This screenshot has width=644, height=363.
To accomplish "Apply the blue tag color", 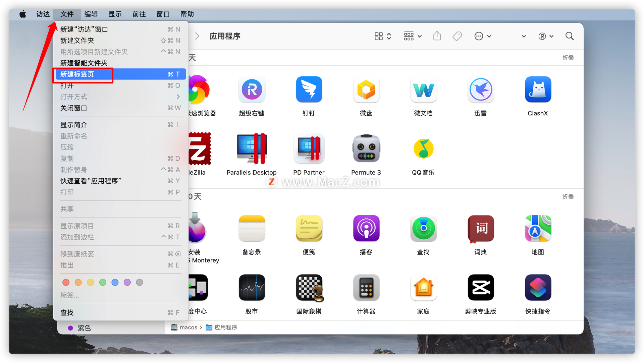I will point(115,282).
